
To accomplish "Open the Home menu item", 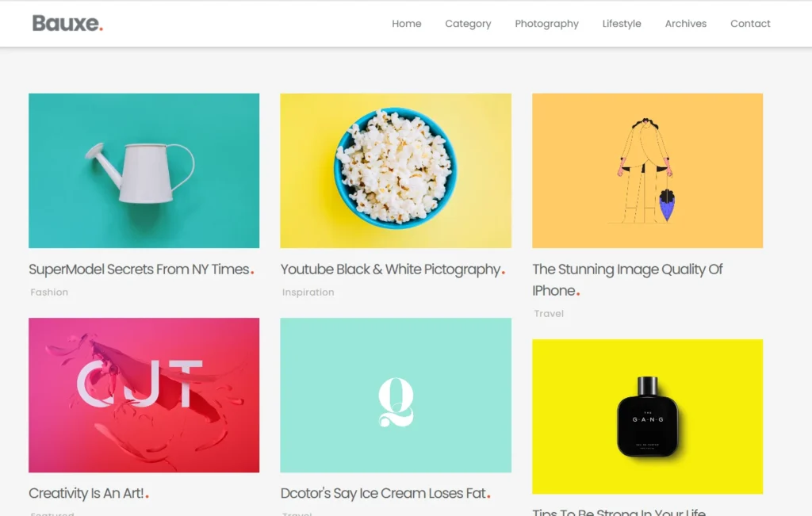I will [x=406, y=24].
